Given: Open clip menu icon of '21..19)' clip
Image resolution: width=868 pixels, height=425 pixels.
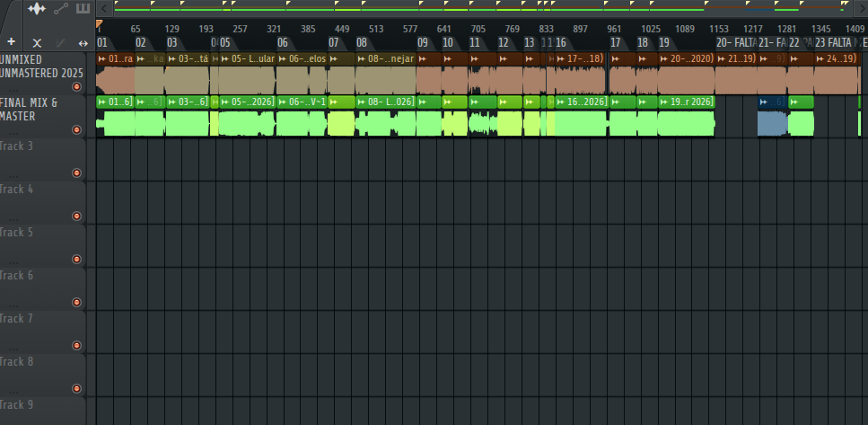Looking at the screenshot, I should coord(722,58).
